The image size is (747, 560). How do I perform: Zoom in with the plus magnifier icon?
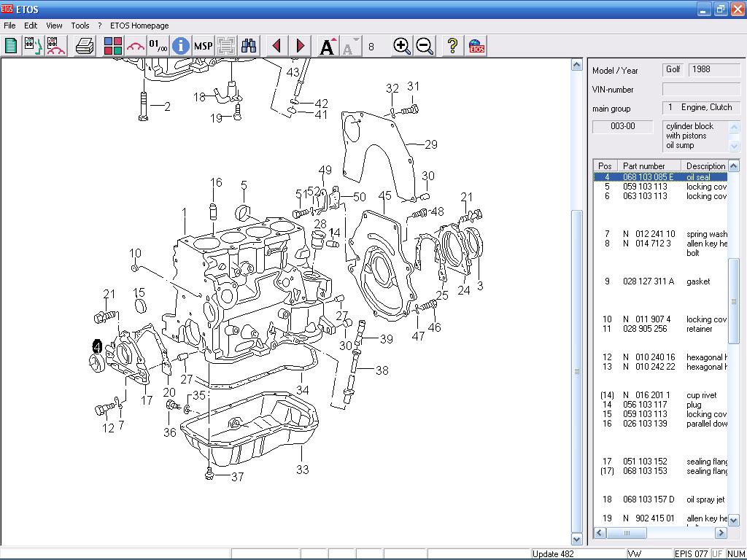click(402, 46)
